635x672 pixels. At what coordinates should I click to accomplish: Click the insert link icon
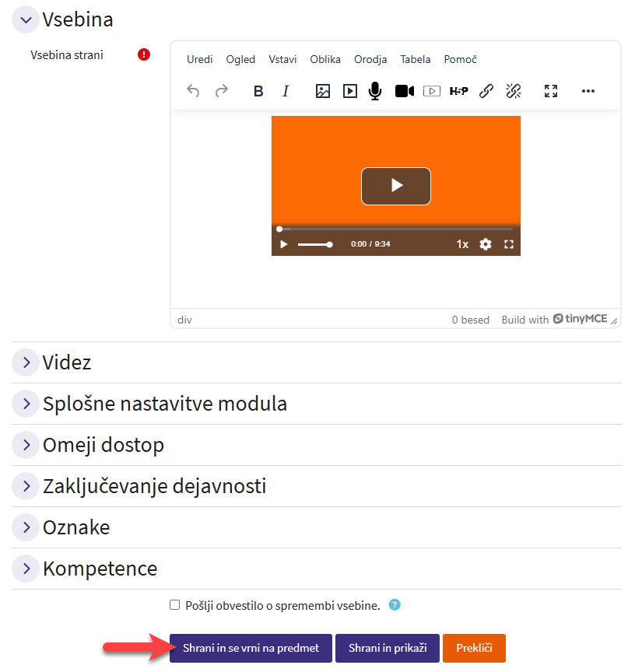click(486, 91)
